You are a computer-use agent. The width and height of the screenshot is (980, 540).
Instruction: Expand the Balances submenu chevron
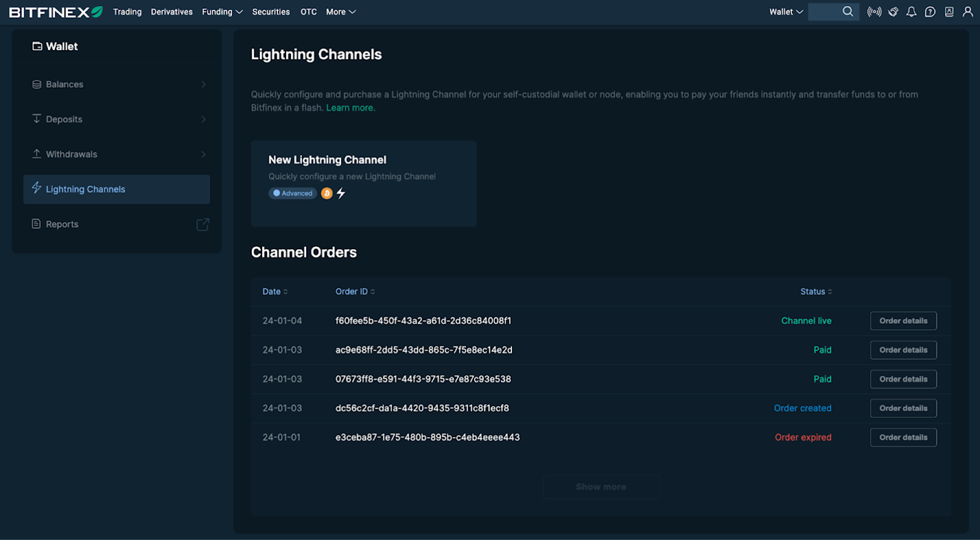(203, 84)
